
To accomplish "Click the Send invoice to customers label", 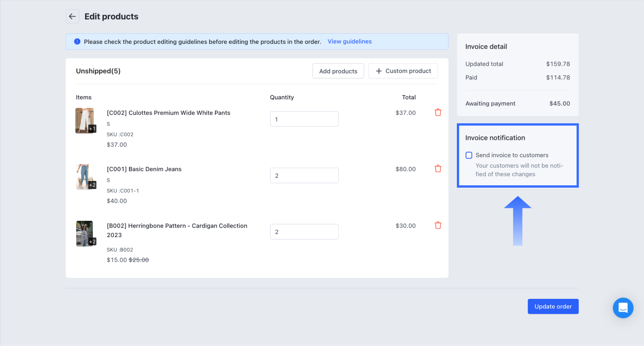I will point(512,155).
